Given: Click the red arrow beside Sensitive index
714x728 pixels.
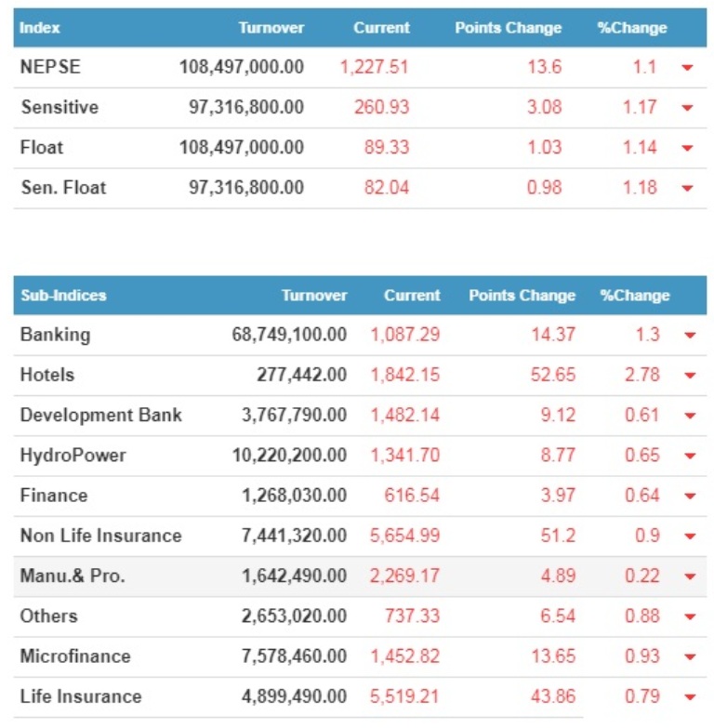Looking at the screenshot, I should [x=687, y=108].
